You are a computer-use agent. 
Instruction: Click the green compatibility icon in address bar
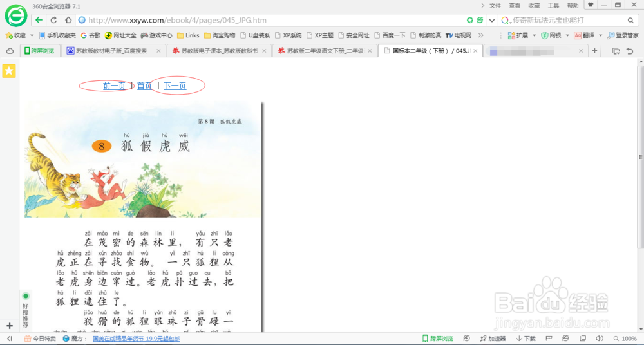470,20
